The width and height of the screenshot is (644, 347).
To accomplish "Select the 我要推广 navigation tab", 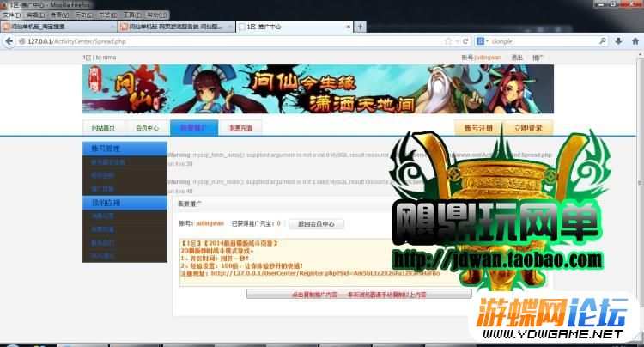I will [194, 128].
